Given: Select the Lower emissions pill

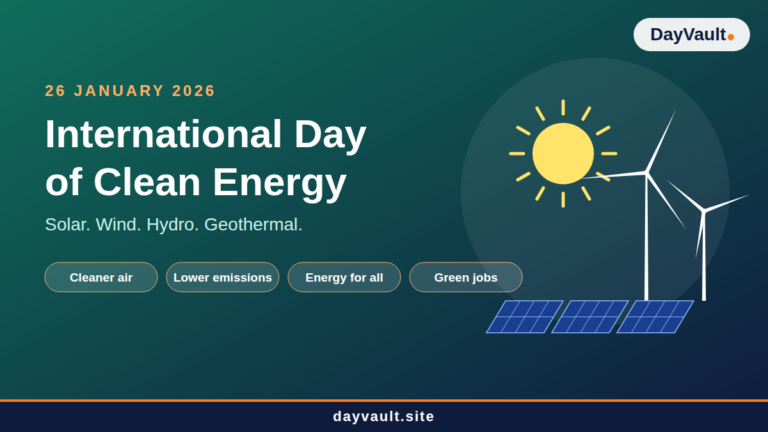Looking at the screenshot, I should pos(222,277).
